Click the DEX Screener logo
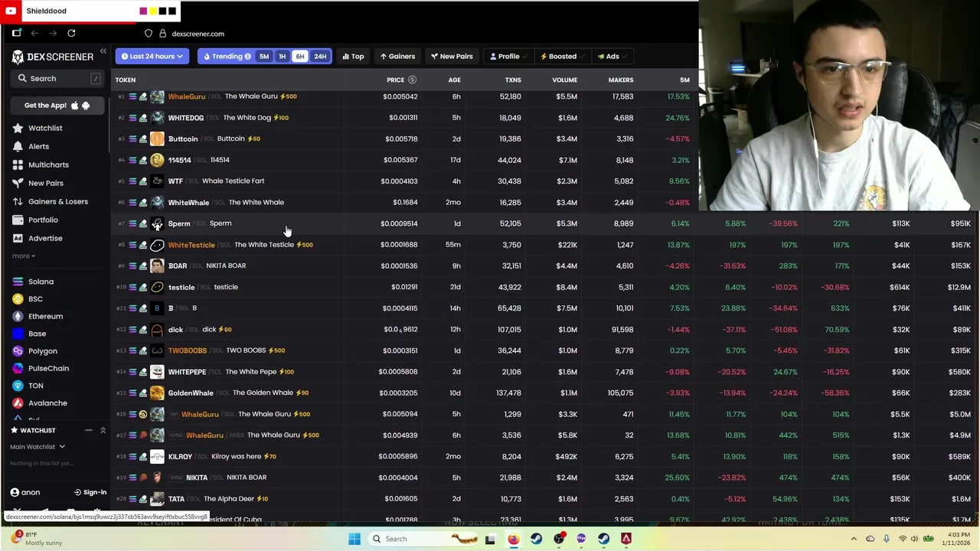The height and width of the screenshot is (551, 980). click(51, 57)
